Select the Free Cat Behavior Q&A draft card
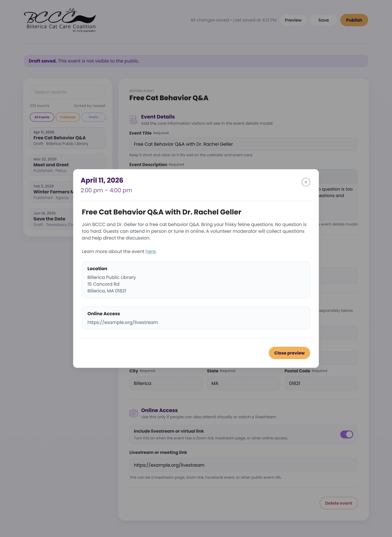 tap(68, 138)
